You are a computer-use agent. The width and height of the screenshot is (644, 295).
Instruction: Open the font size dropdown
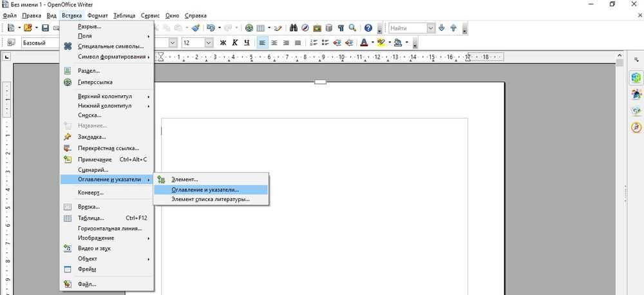(x=209, y=43)
